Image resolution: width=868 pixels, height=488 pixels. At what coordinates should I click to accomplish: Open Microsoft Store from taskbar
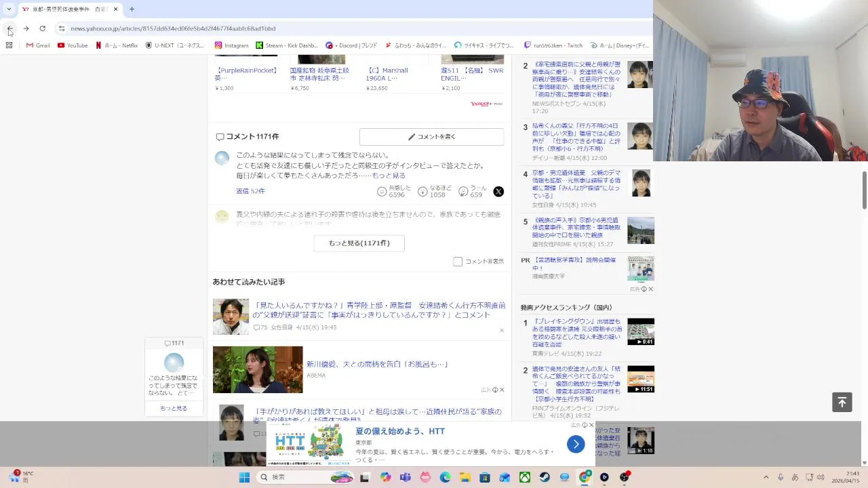point(485,477)
